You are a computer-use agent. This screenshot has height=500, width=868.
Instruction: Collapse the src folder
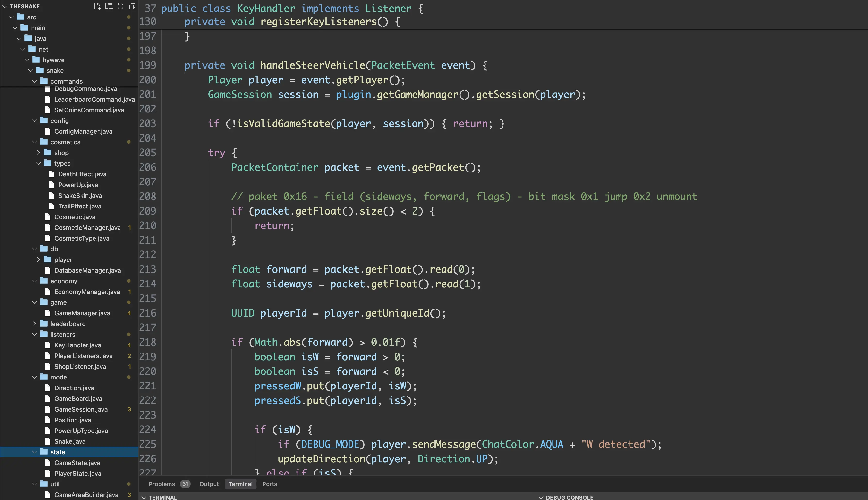[11, 17]
